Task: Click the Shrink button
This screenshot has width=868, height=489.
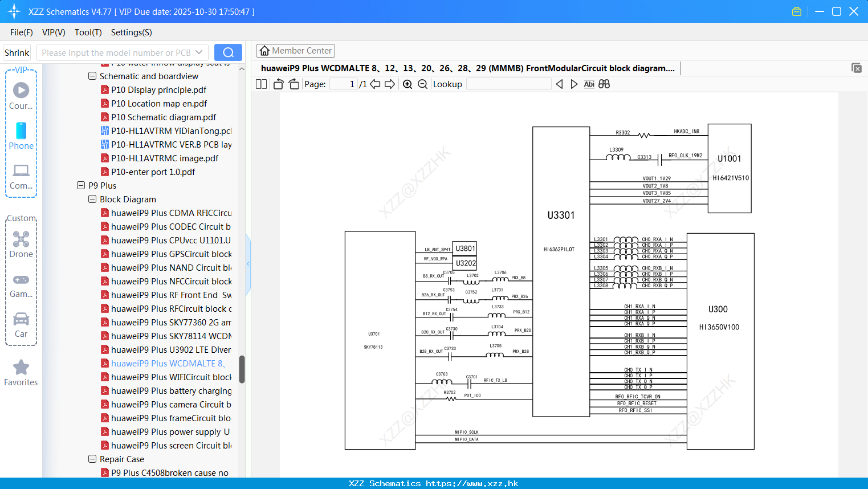Action: pyautogui.click(x=17, y=52)
